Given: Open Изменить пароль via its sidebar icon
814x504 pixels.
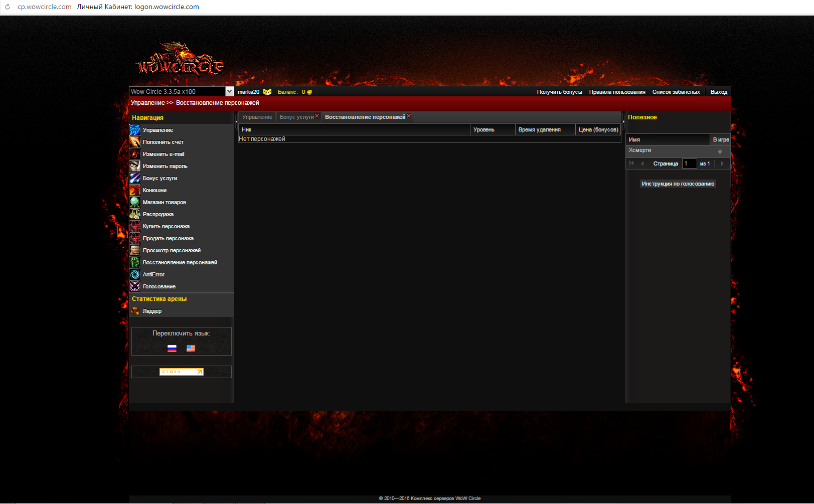Looking at the screenshot, I should [x=135, y=166].
